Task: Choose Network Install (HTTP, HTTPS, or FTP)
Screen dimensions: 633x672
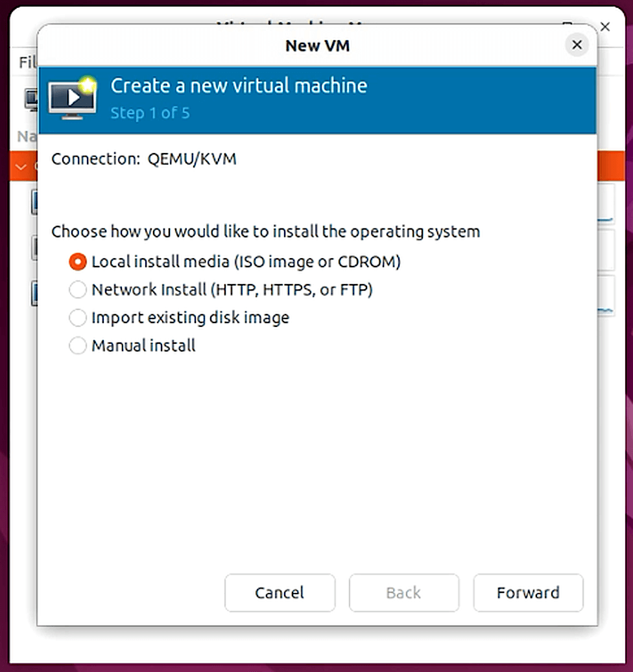Action: [78, 289]
